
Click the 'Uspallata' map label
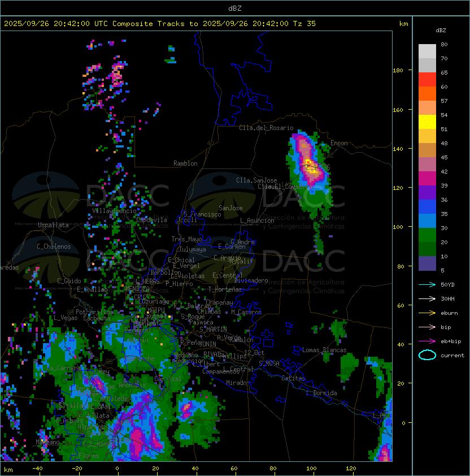53,225
